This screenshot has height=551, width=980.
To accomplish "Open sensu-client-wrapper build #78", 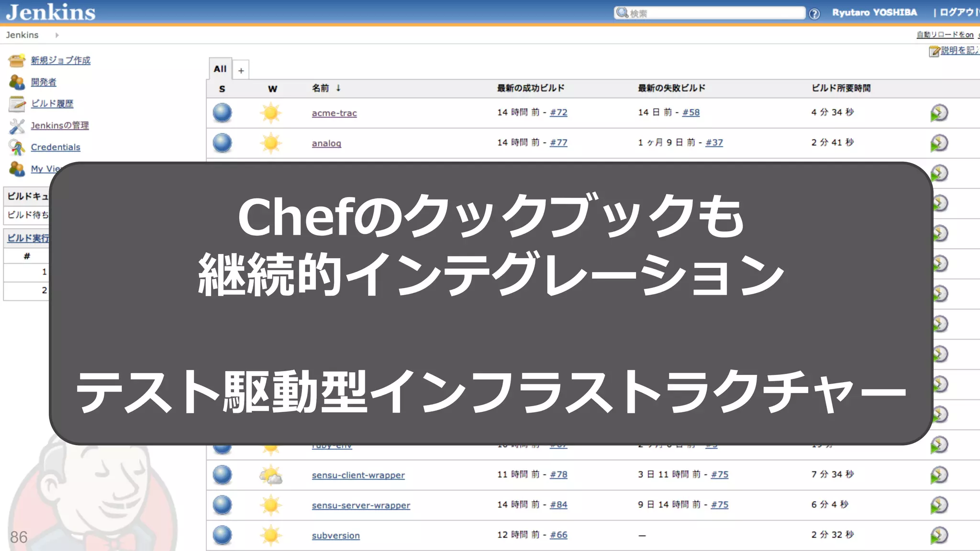I will pos(558,474).
